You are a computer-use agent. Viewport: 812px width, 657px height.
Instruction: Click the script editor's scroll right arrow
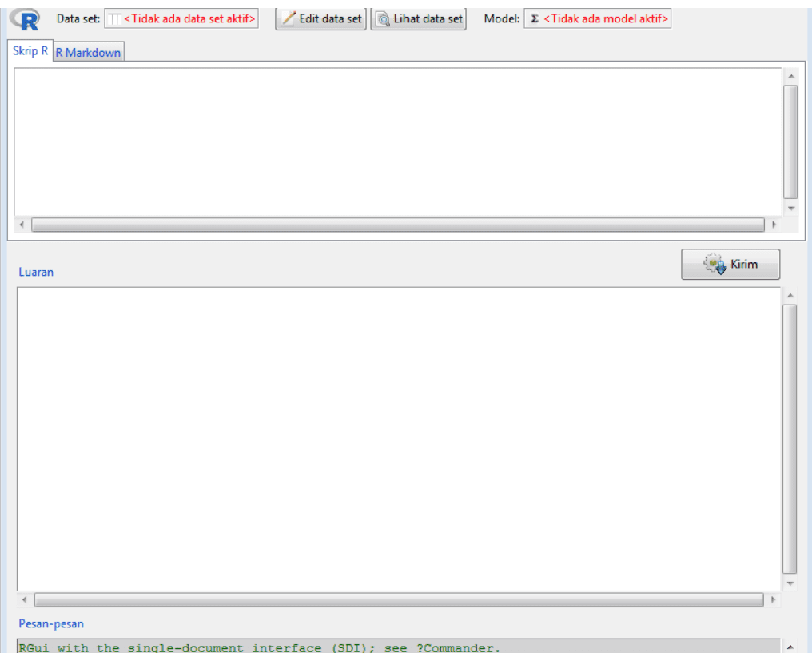click(773, 225)
